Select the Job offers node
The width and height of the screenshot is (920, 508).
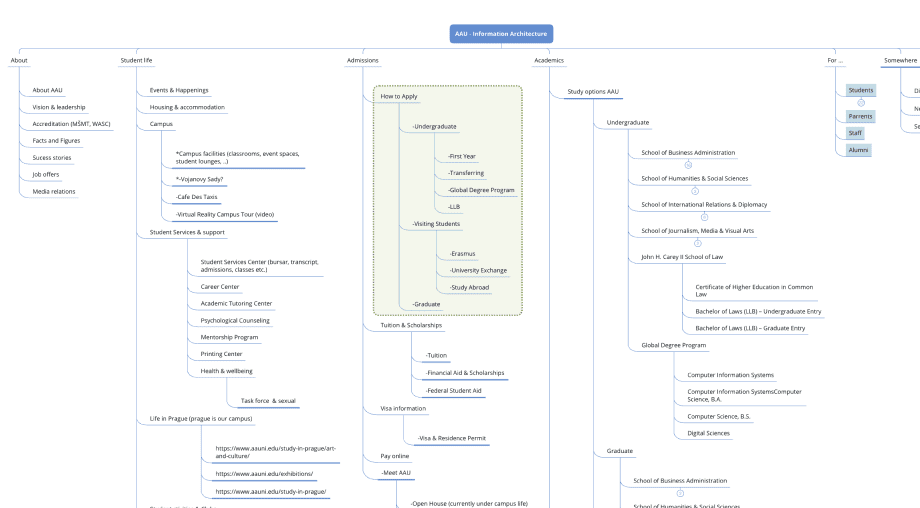pyautogui.click(x=46, y=174)
